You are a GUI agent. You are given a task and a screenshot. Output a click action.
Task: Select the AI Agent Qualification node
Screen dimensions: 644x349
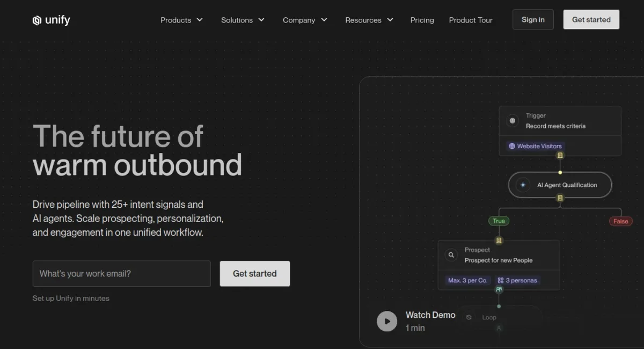click(560, 185)
